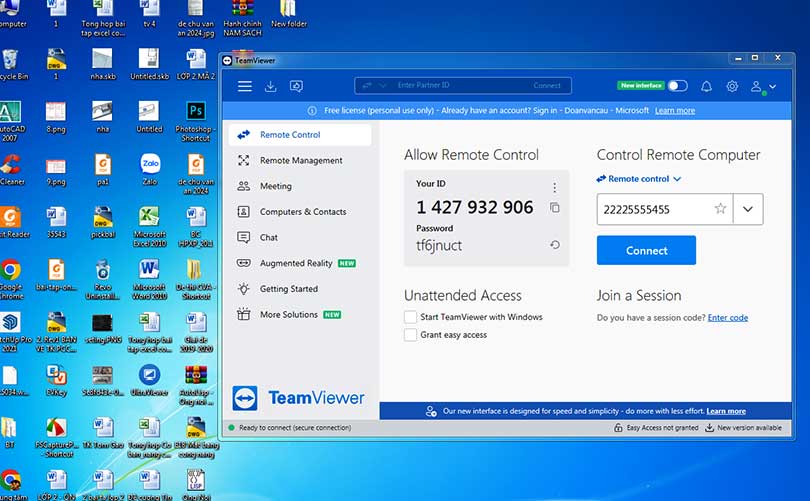This screenshot has height=501, width=810.
Task: Select the tv 4 document icon
Action: pyautogui.click(x=149, y=14)
